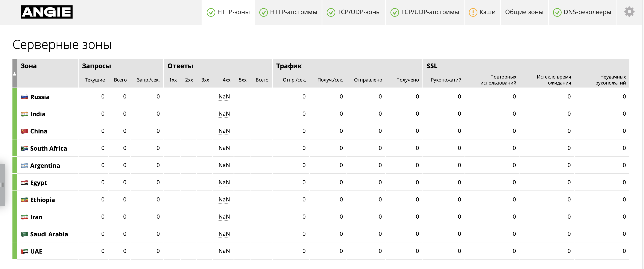This screenshot has height=269, width=644.
Task: Click the NaN value in India row
Action: click(224, 114)
